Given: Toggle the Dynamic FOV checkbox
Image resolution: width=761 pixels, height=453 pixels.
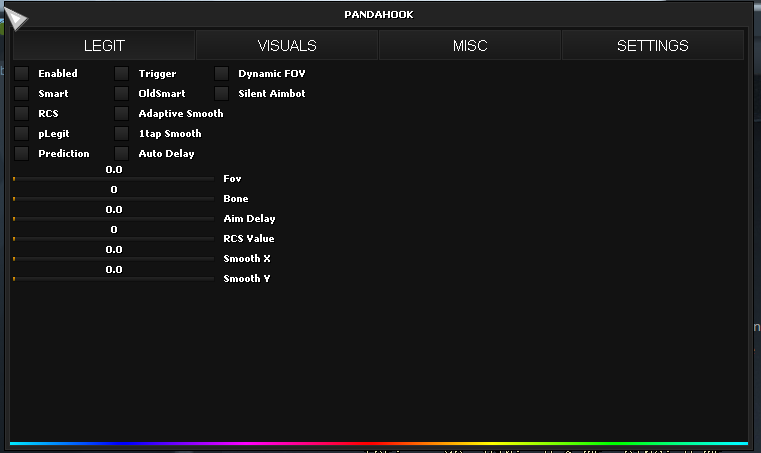Looking at the screenshot, I should coord(221,73).
